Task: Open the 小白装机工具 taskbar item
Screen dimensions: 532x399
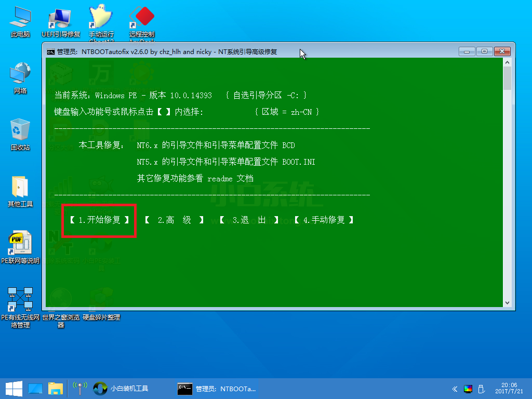Action: pyautogui.click(x=121, y=389)
